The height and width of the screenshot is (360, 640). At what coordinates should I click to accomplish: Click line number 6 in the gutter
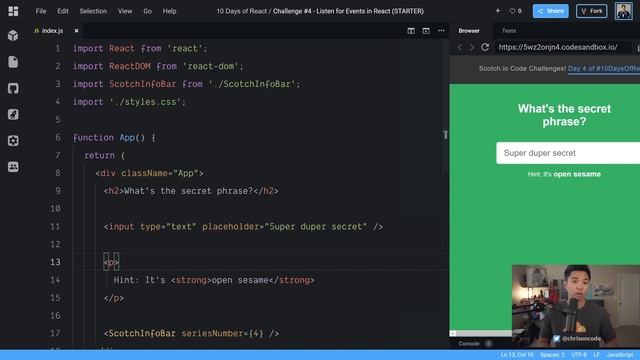pos(58,138)
